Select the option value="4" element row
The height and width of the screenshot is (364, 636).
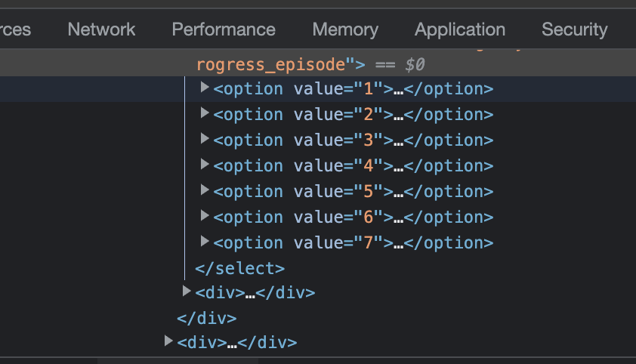point(318,166)
